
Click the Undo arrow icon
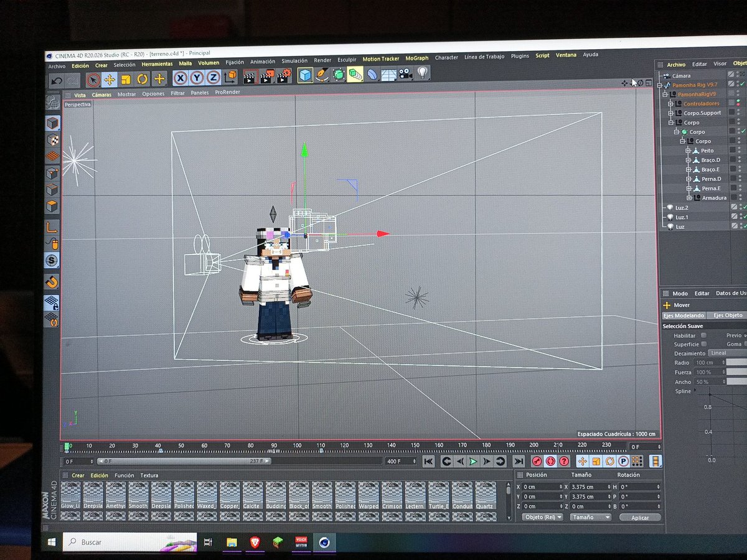57,80
